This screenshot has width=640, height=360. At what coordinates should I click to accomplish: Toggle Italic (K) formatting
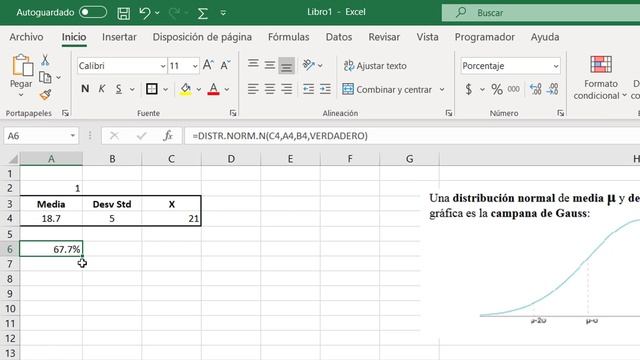(102, 89)
